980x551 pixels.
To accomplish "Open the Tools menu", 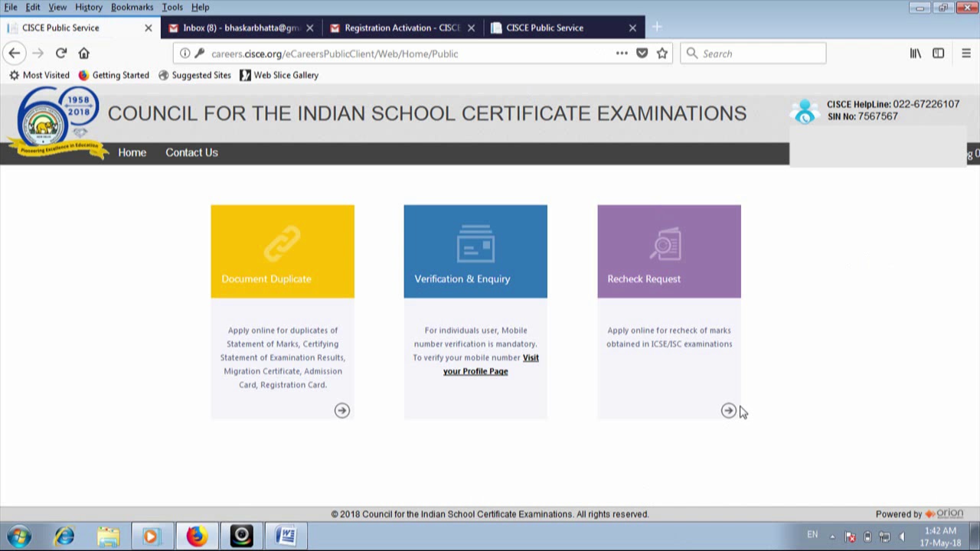I will pos(172,7).
